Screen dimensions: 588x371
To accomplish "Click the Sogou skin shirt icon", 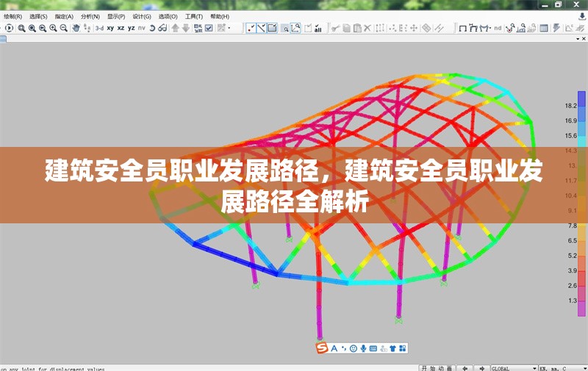I will pos(392,348).
